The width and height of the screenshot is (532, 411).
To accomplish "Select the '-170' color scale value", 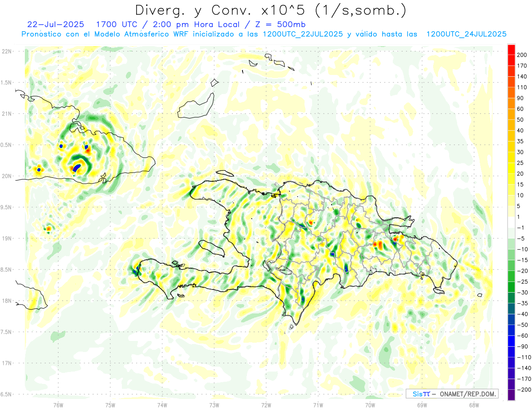I will [x=524, y=379].
